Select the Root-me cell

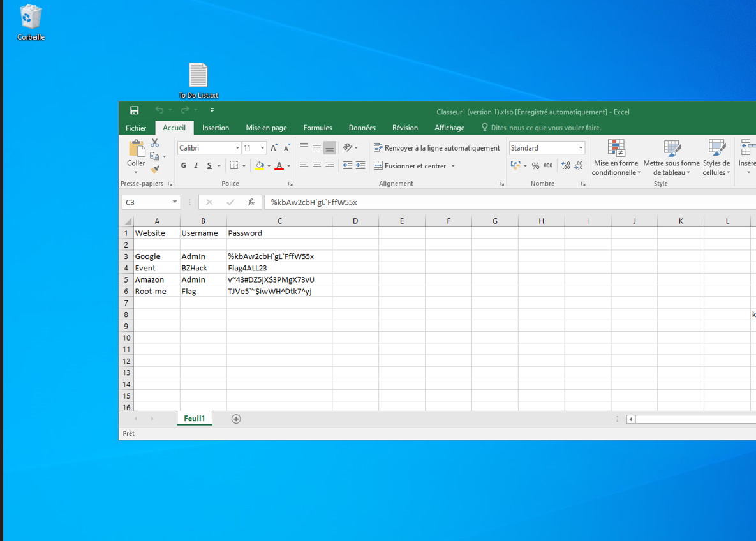(157, 291)
